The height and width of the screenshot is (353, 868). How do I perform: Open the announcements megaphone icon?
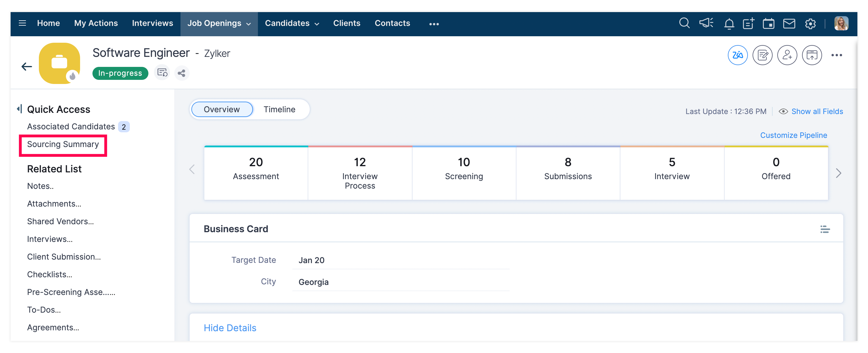(706, 23)
